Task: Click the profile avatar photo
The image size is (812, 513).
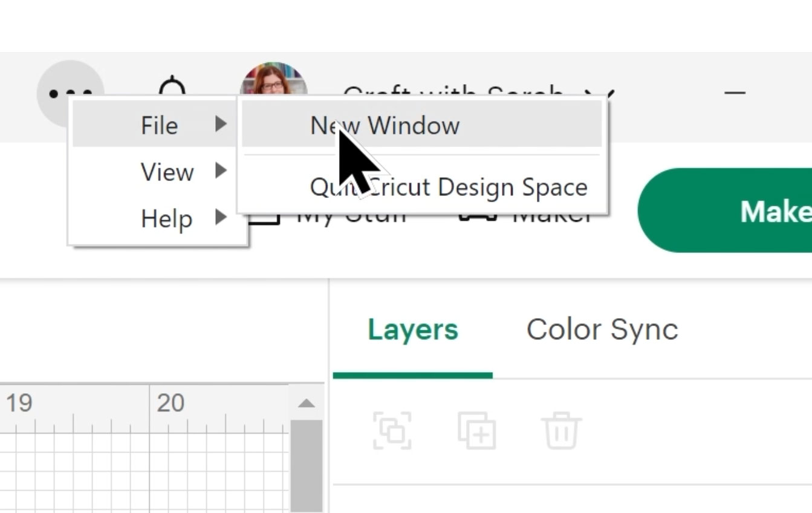Action: click(x=274, y=79)
